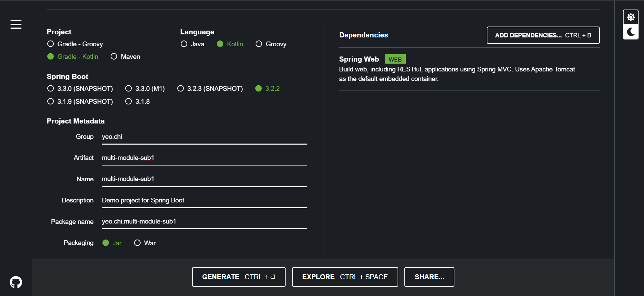The width and height of the screenshot is (644, 296).
Task: Select Spring Boot 3.1.8 version
Action: pyautogui.click(x=138, y=101)
